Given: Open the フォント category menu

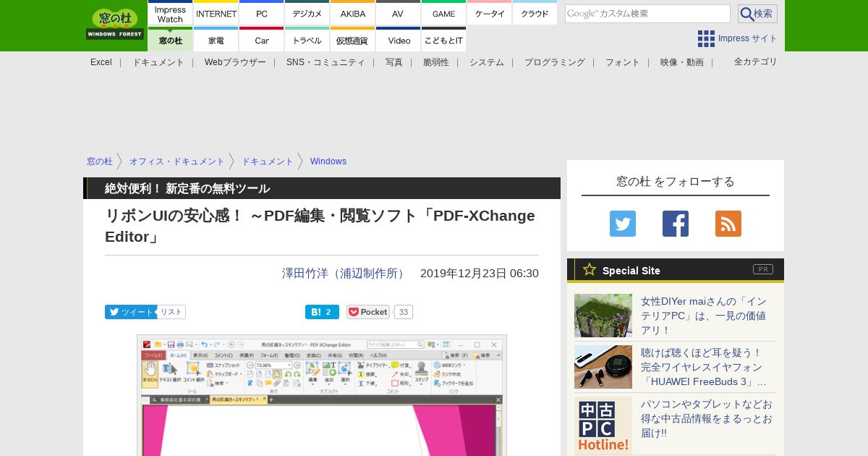Looking at the screenshot, I should [623, 62].
